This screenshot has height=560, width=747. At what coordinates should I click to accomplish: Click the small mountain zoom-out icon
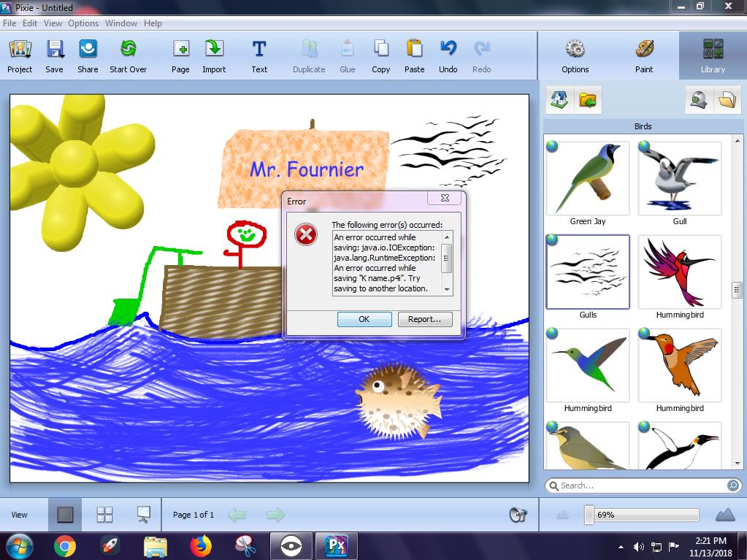563,515
